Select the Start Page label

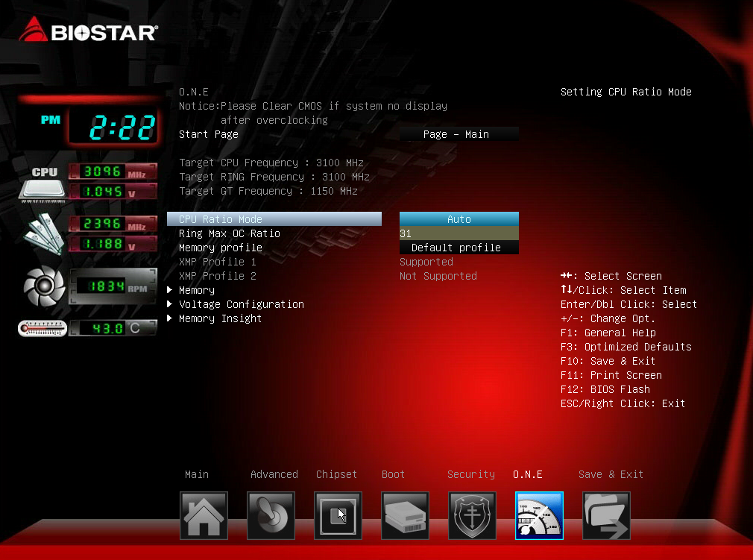click(209, 134)
